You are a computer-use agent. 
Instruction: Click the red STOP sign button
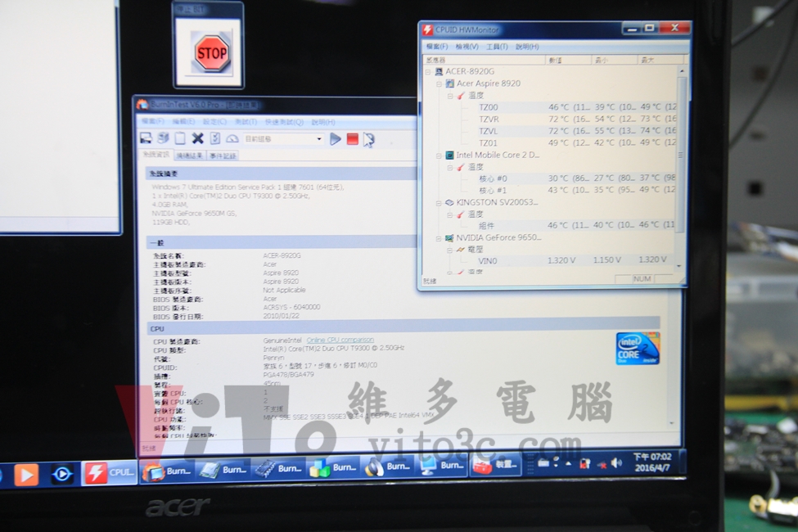tap(212, 53)
